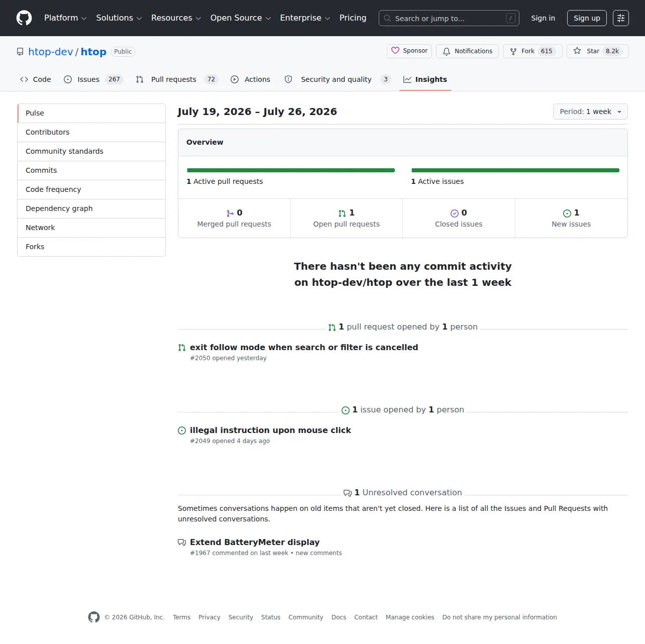Open the Privacy footer link

pyautogui.click(x=209, y=617)
